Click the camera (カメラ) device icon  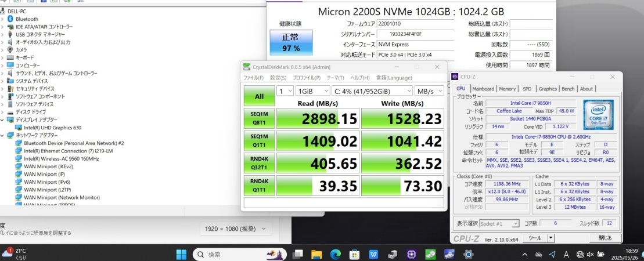pos(10,50)
